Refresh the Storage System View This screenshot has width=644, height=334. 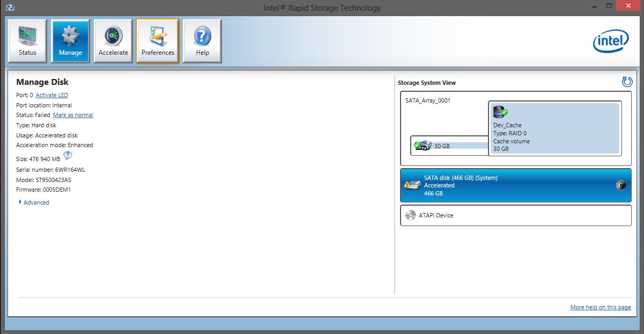click(627, 82)
